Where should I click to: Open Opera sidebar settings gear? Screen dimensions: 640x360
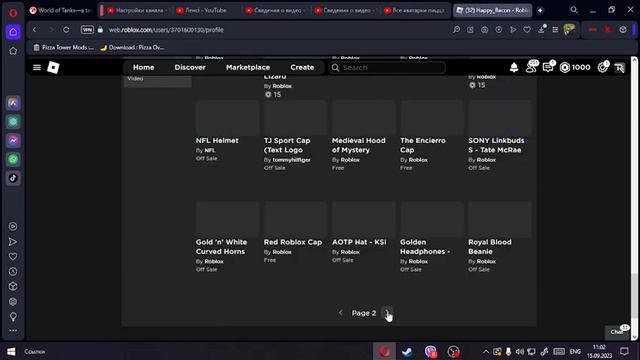tap(13, 302)
